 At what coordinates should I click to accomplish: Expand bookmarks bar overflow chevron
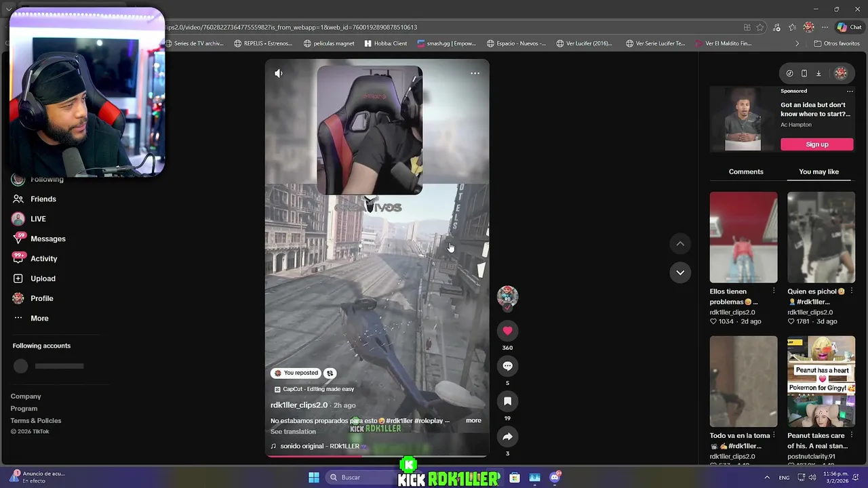coord(797,43)
